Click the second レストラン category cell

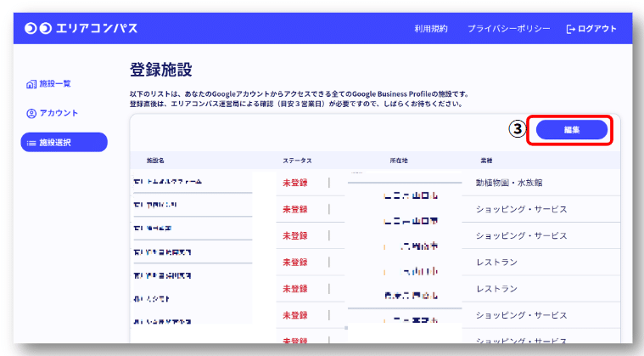tap(496, 290)
